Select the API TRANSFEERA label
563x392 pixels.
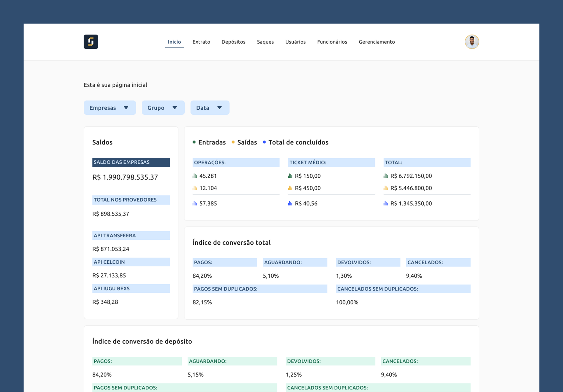[131, 236]
